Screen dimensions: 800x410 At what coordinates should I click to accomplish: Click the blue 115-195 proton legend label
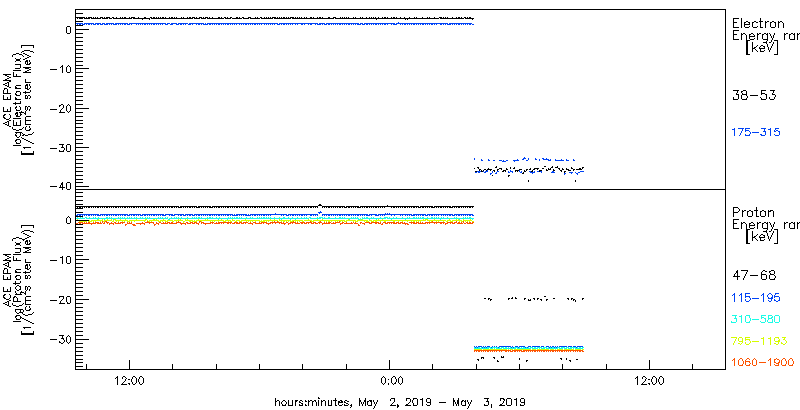tap(756, 298)
